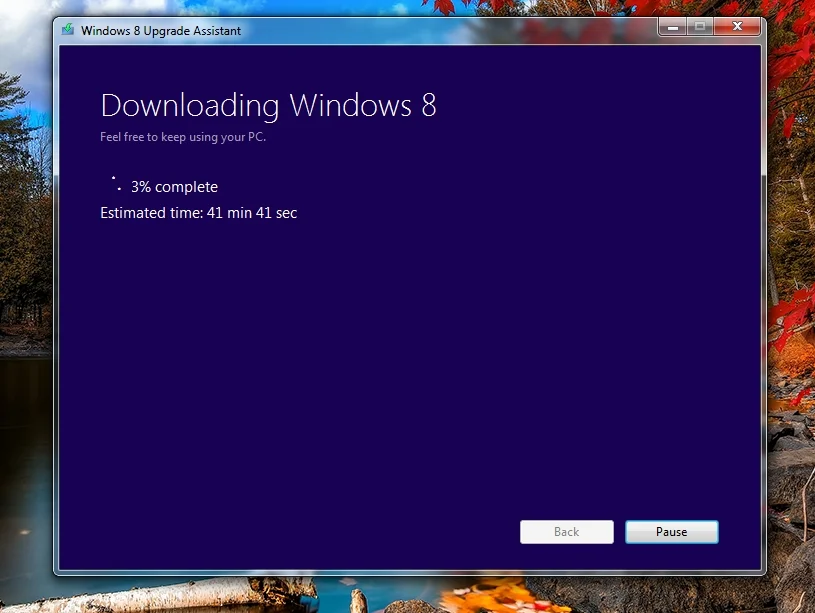Close the Windows 8 Upgrade Assistant window

click(x=737, y=26)
